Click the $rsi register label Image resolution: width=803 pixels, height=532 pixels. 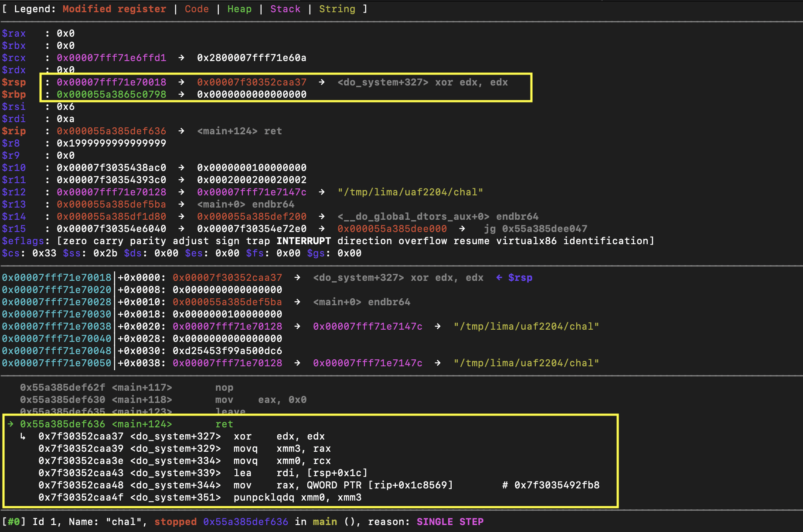coord(14,107)
